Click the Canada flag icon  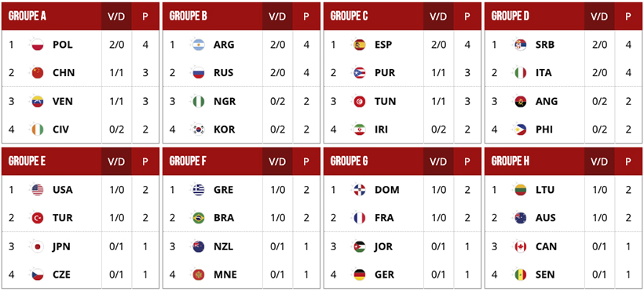(x=521, y=246)
